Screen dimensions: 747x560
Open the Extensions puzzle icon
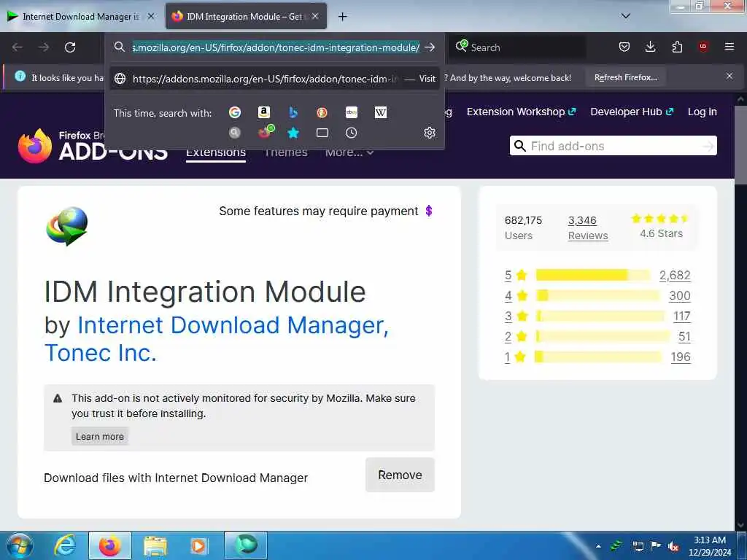[x=677, y=47]
